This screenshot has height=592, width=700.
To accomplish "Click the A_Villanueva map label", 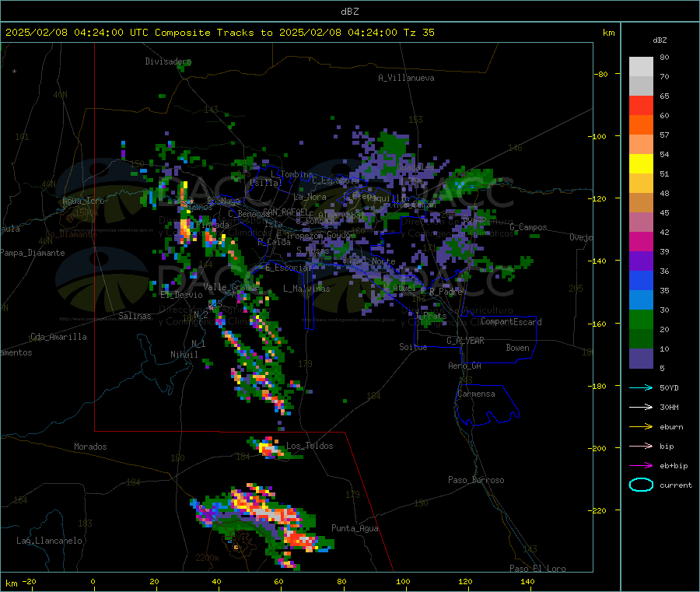I will tap(406, 78).
